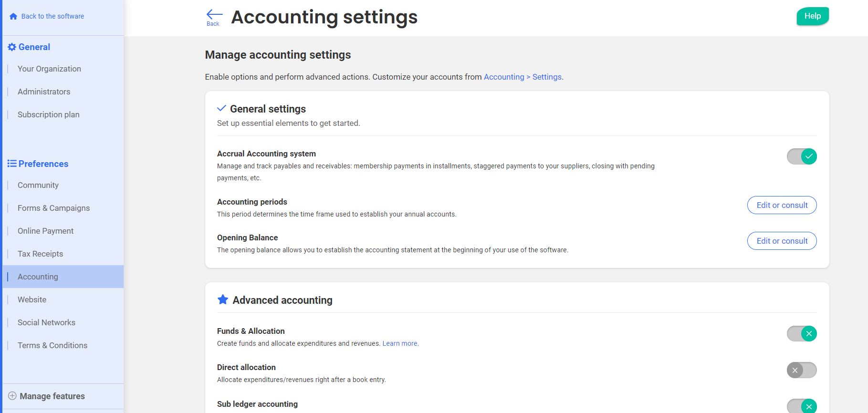Click the green Help button

[812, 16]
